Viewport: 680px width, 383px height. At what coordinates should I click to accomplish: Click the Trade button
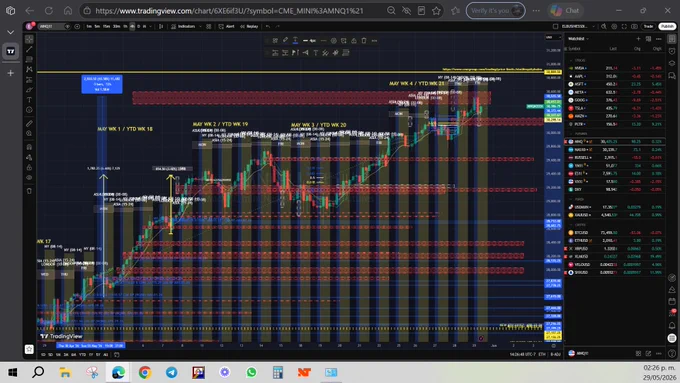[648, 26]
